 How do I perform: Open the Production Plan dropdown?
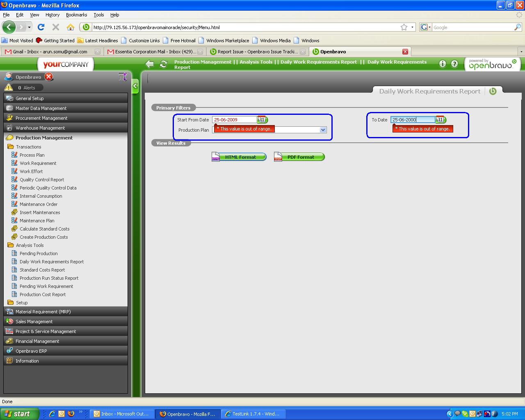coord(323,130)
